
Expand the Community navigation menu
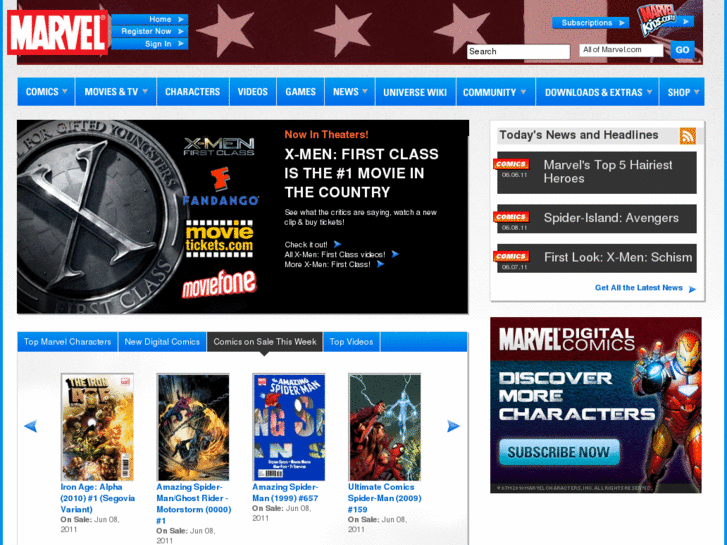[496, 92]
